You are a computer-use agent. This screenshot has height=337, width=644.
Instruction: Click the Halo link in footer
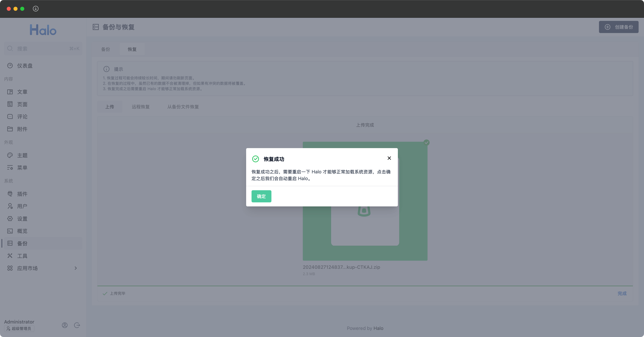pos(378,328)
